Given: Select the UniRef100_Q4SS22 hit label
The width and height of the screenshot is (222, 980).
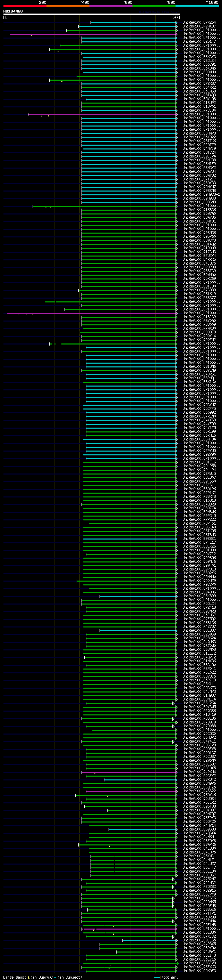Looking at the screenshot, I should click(x=199, y=791).
